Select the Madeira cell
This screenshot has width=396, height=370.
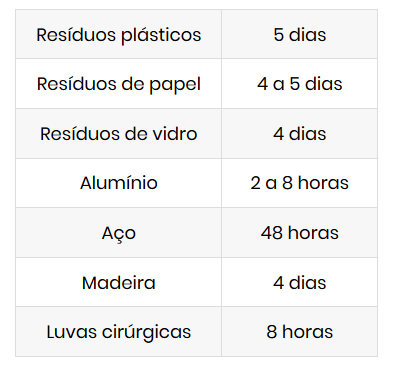[119, 282]
